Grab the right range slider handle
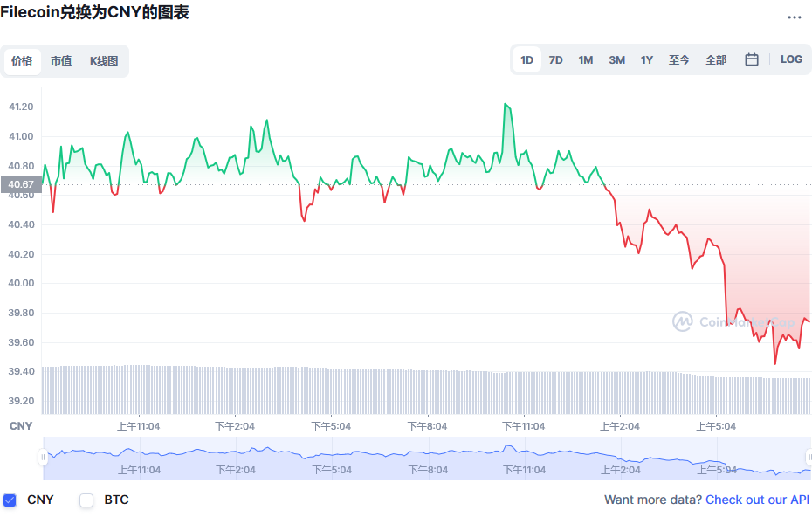The image size is (812, 524). click(809, 458)
